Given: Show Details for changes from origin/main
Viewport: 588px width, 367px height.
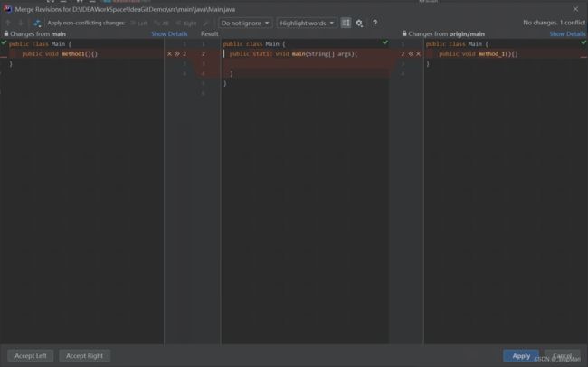Looking at the screenshot, I should pos(568,33).
